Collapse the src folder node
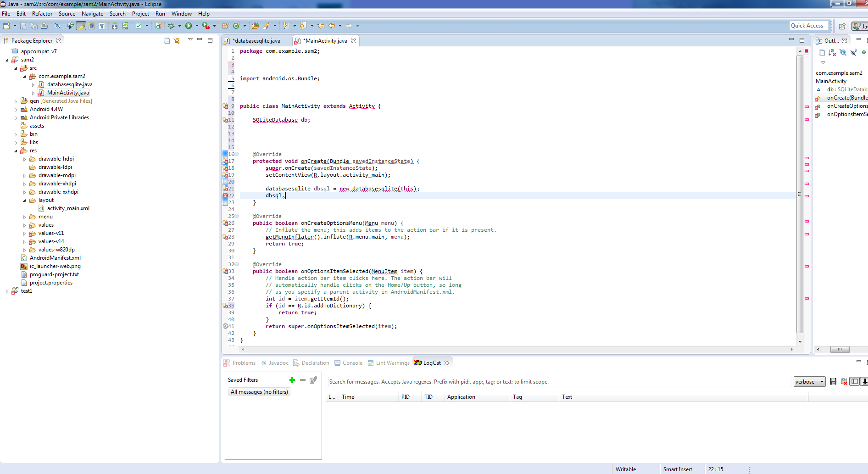 16,68
